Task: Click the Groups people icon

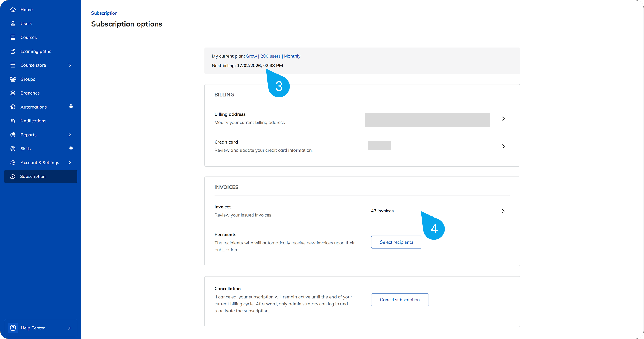Action: tap(13, 79)
